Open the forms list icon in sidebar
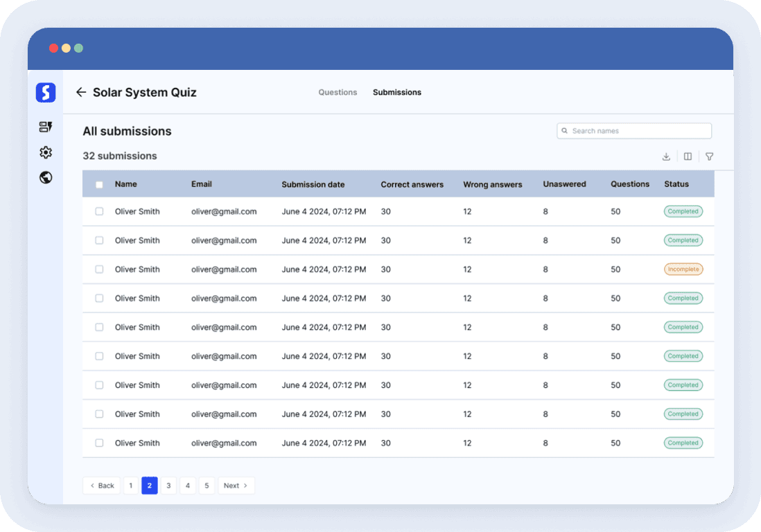This screenshot has width=761, height=532. (x=46, y=127)
